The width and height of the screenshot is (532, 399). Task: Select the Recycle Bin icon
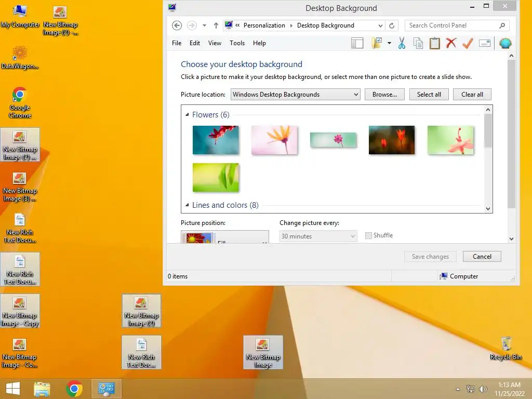click(506, 348)
